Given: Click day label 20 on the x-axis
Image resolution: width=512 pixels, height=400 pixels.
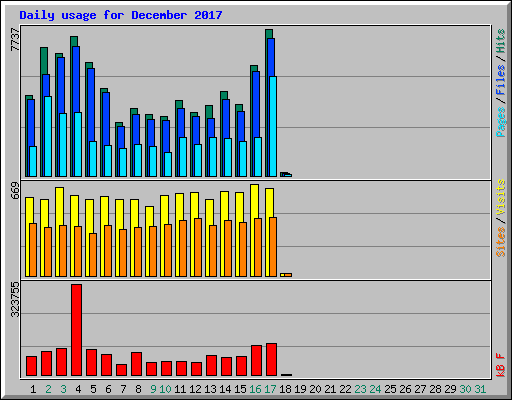Looking at the screenshot, I should click(x=315, y=389).
